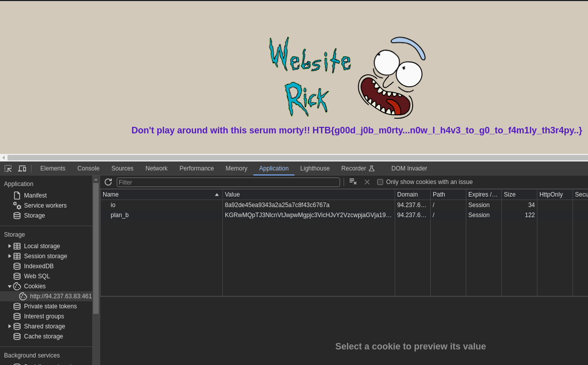588x365 pixels.
Task: Open the IndexedDB sidebar item
Action: 39,266
